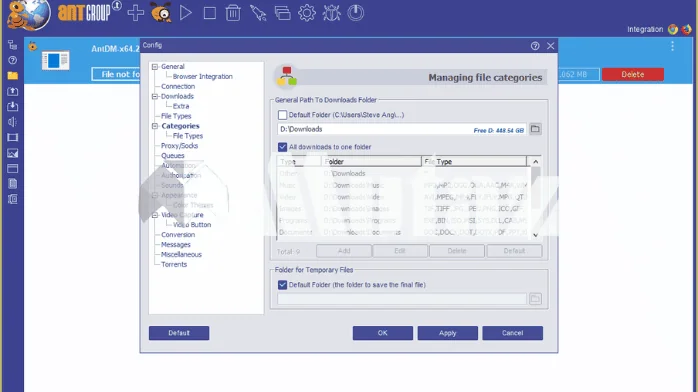Screen dimensions: 698x392
Task: Click the download arrow sidebar icon
Action: click(12, 106)
